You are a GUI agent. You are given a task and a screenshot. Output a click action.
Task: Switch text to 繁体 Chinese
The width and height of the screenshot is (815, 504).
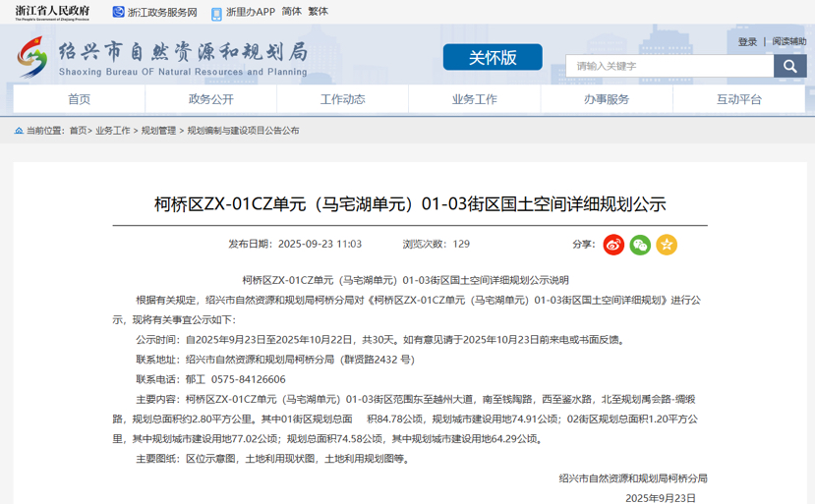(x=319, y=12)
